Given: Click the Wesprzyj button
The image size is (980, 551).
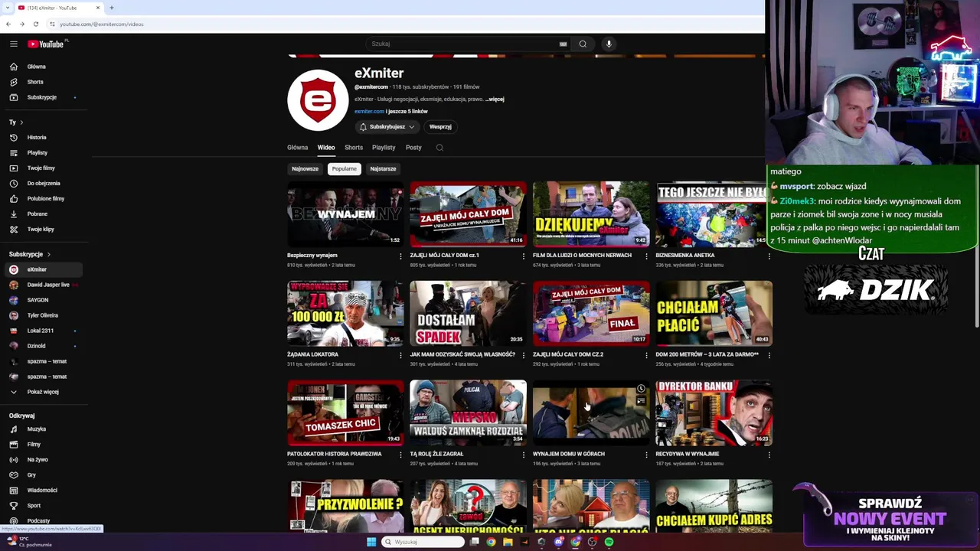Looking at the screenshot, I should point(440,127).
